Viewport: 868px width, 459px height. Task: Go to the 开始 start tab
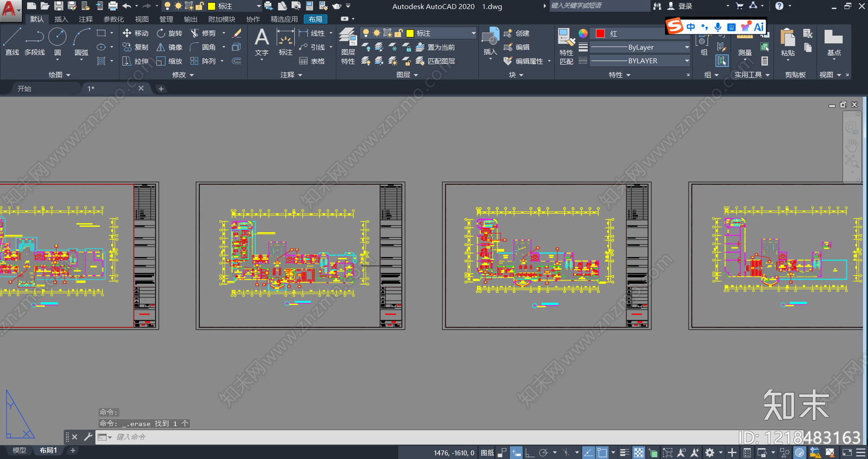click(x=24, y=88)
